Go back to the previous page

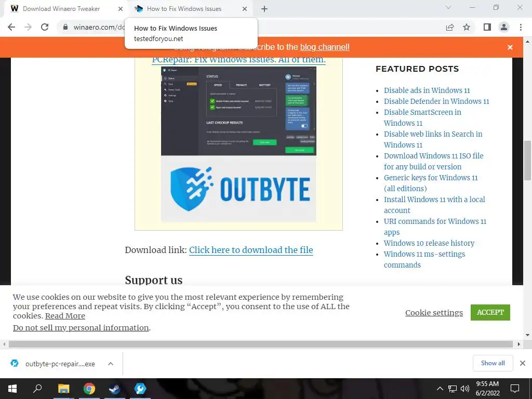tap(11, 27)
